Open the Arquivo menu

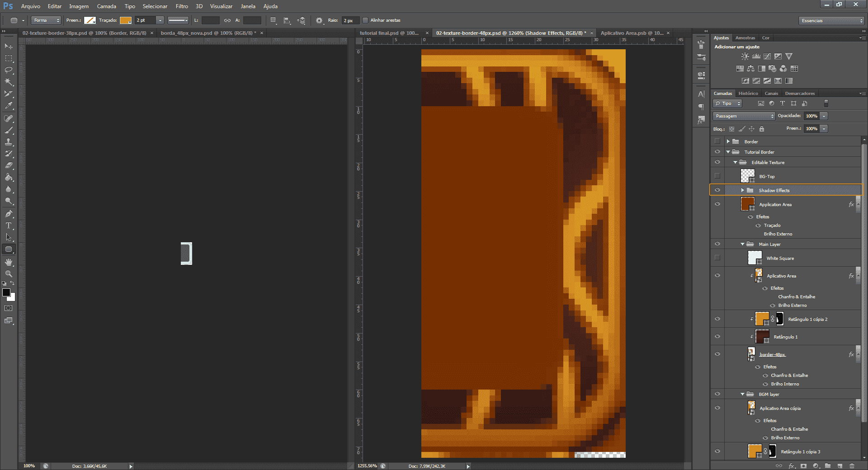[x=30, y=6]
